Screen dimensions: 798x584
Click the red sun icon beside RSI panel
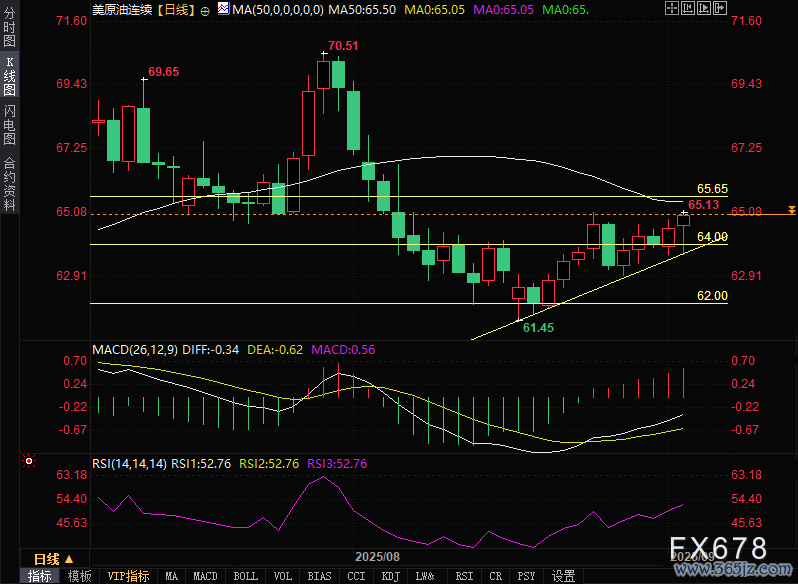tap(28, 462)
